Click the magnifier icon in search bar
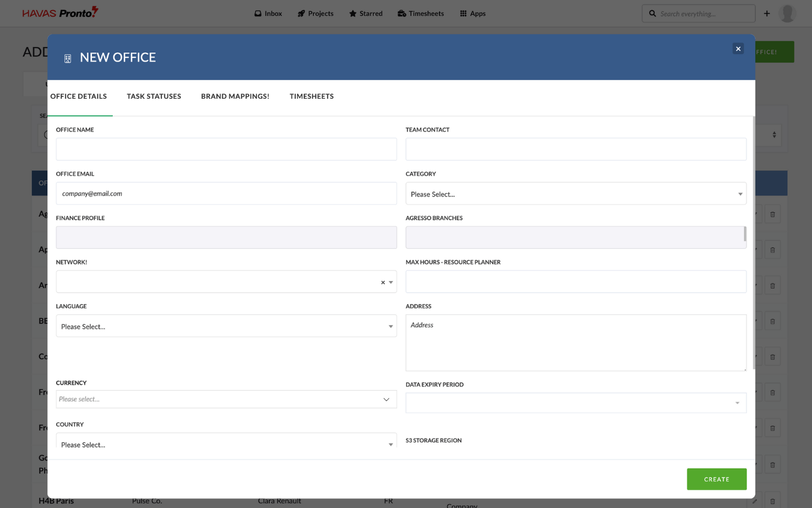The height and width of the screenshot is (508, 812). (652, 14)
